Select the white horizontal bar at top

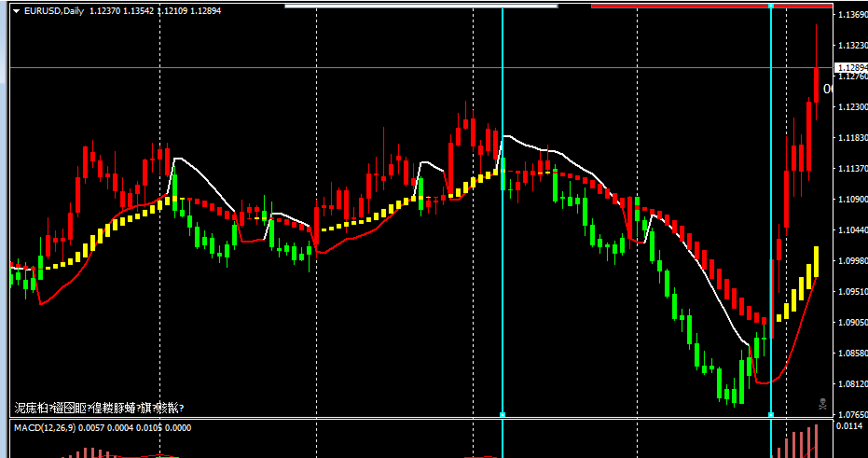pyautogui.click(x=420, y=6)
